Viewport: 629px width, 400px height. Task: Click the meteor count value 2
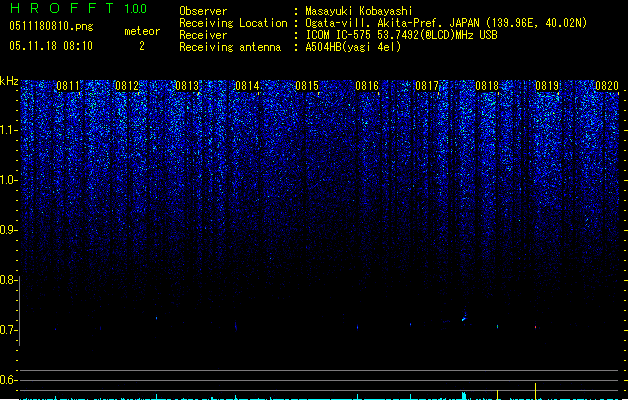point(142,46)
